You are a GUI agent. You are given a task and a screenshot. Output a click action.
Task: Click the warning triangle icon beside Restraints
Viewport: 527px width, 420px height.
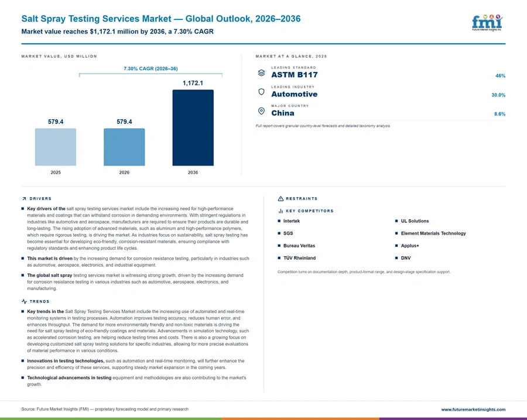click(x=280, y=199)
